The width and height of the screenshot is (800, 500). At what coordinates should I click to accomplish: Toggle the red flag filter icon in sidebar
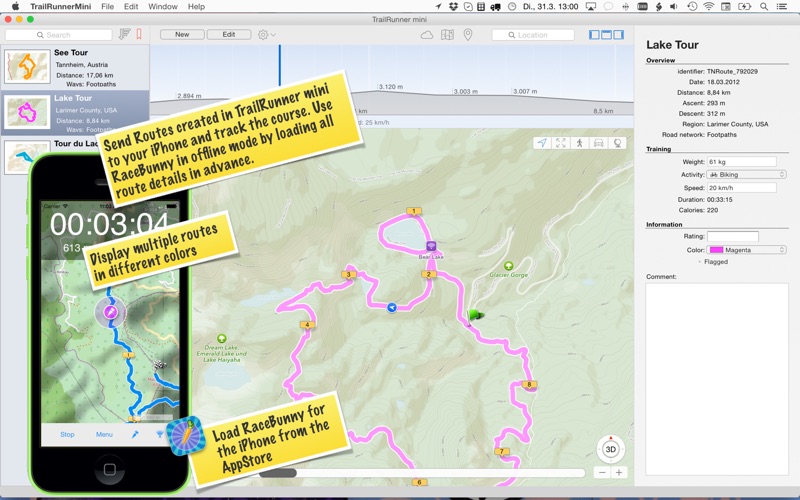tap(139, 34)
